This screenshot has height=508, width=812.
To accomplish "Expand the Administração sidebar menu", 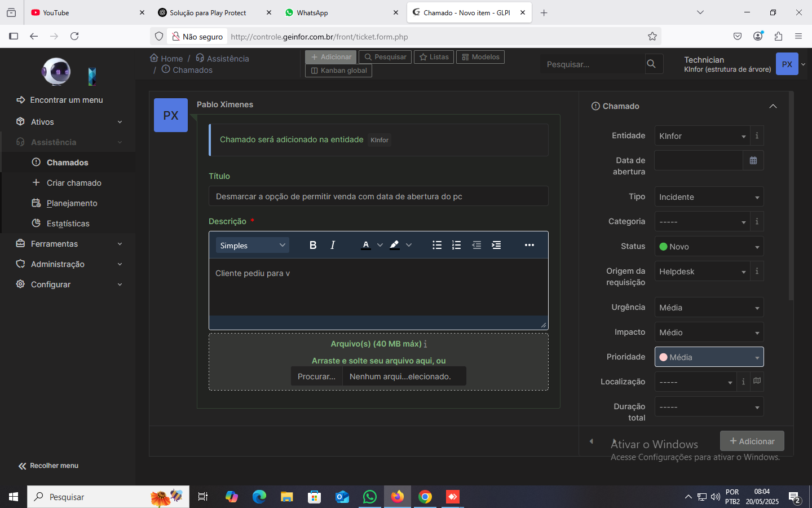I will tap(69, 264).
